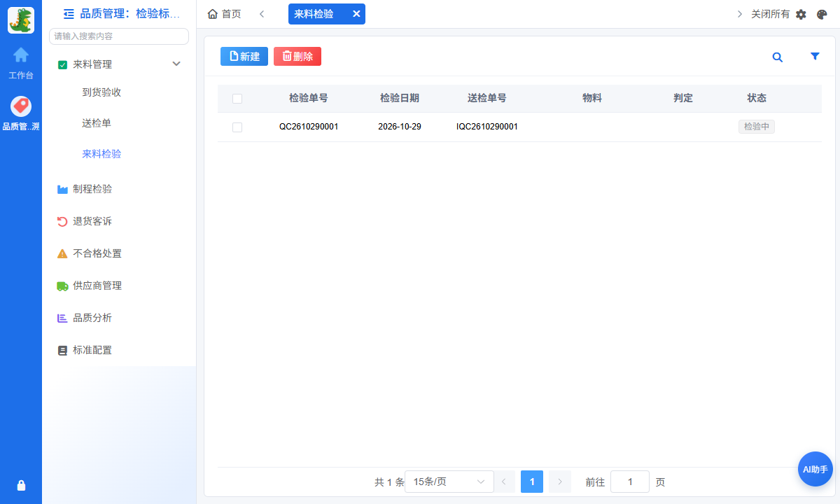
Task: Click the 检验中 status tag
Action: [x=757, y=127]
